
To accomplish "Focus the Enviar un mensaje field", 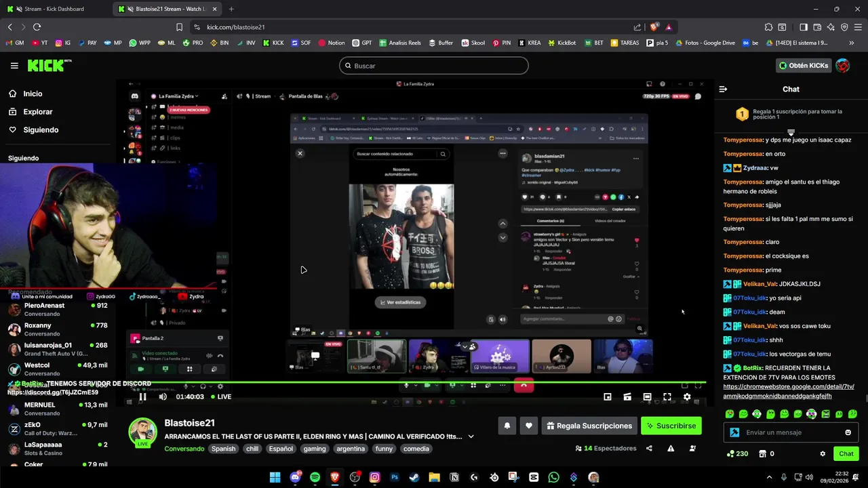I will coord(792,432).
